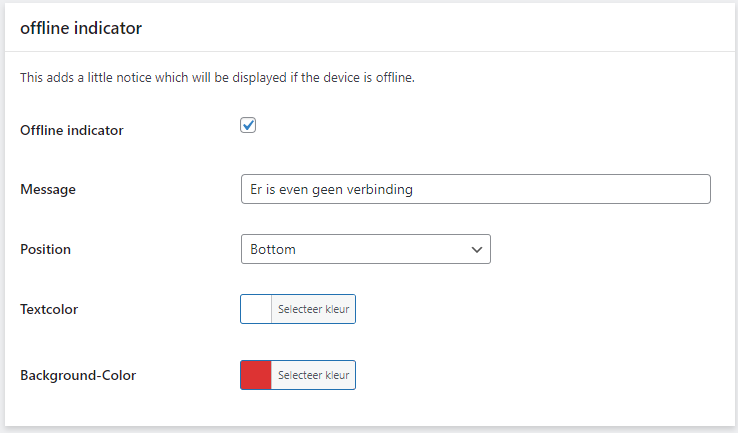Screen dimensions: 738x433
Task: Click the 'offline indicator' section heading
Action: [81, 28]
